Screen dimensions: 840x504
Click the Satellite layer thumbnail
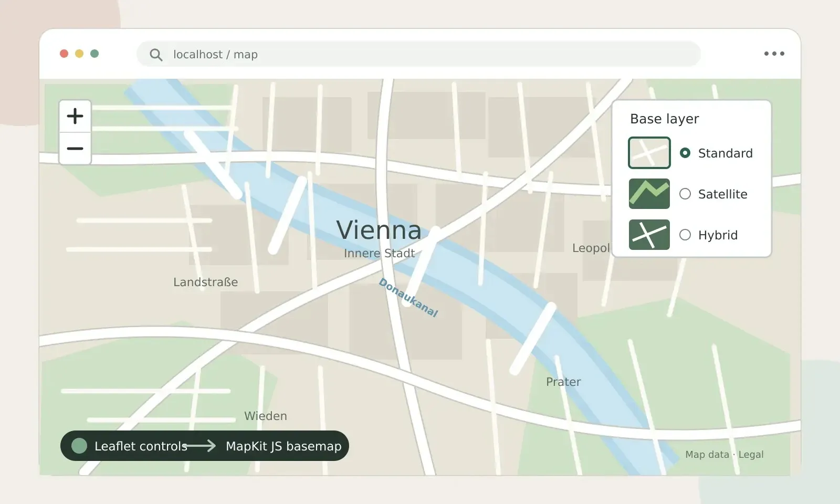[x=649, y=194]
